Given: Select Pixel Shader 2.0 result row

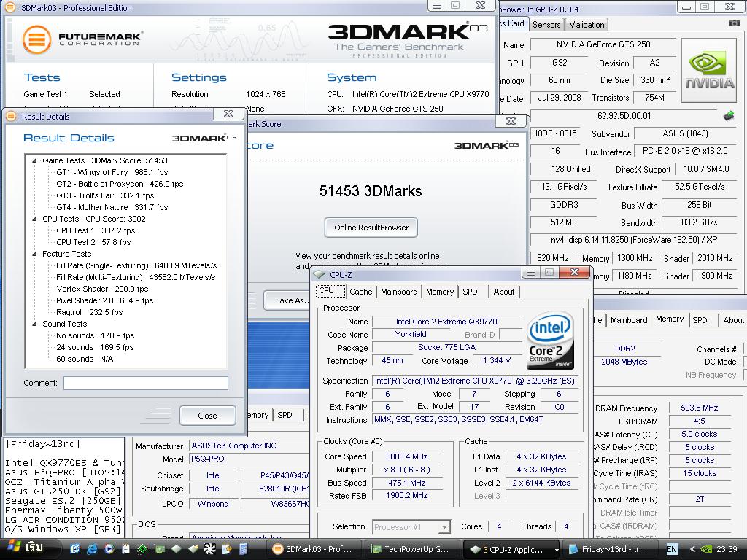Looking at the screenshot, I should 104,300.
